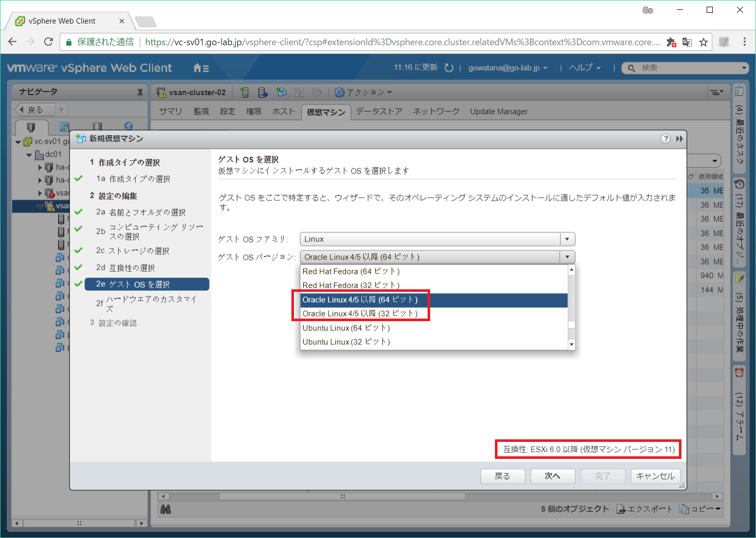This screenshot has height=538, width=756.
Task: Open the Guest OS Version dropdown arrow
Action: tap(567, 257)
